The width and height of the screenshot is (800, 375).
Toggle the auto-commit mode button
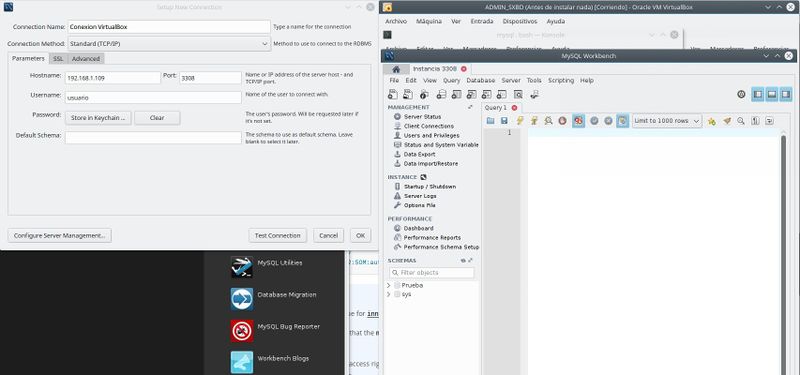point(622,121)
